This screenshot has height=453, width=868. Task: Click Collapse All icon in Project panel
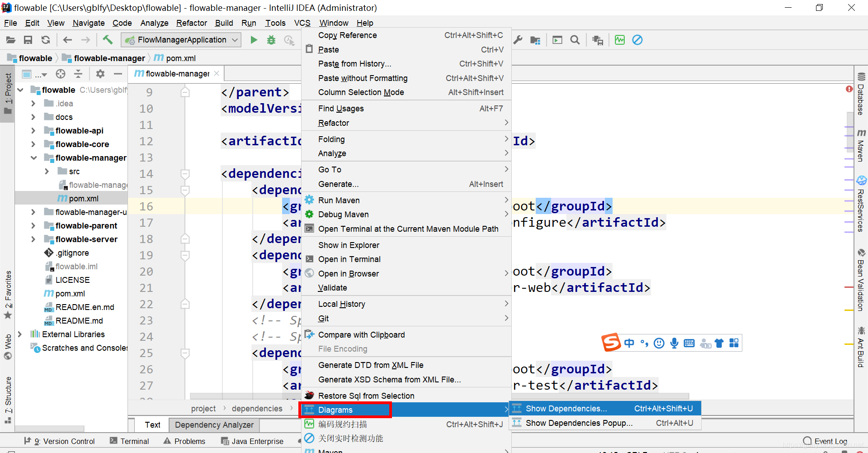[78, 74]
